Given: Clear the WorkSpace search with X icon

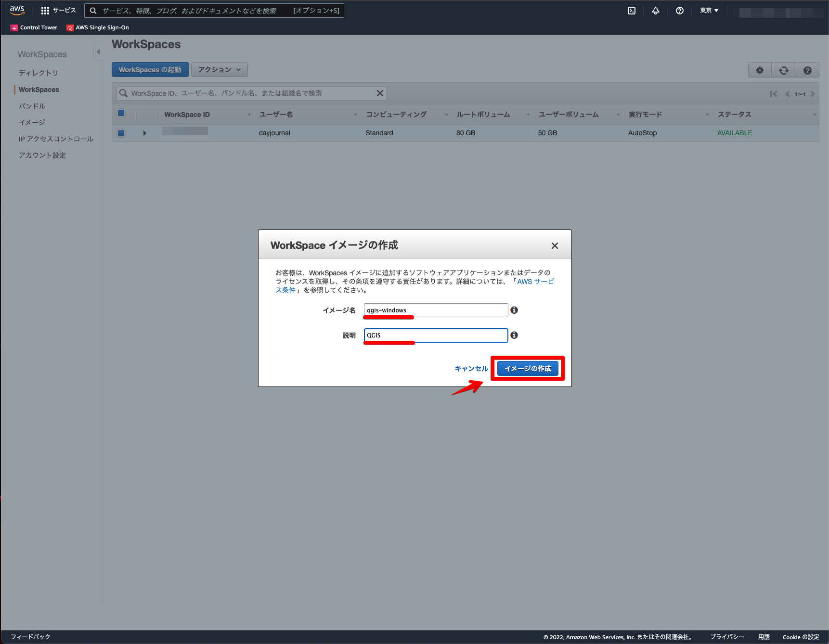Looking at the screenshot, I should pyautogui.click(x=380, y=93).
